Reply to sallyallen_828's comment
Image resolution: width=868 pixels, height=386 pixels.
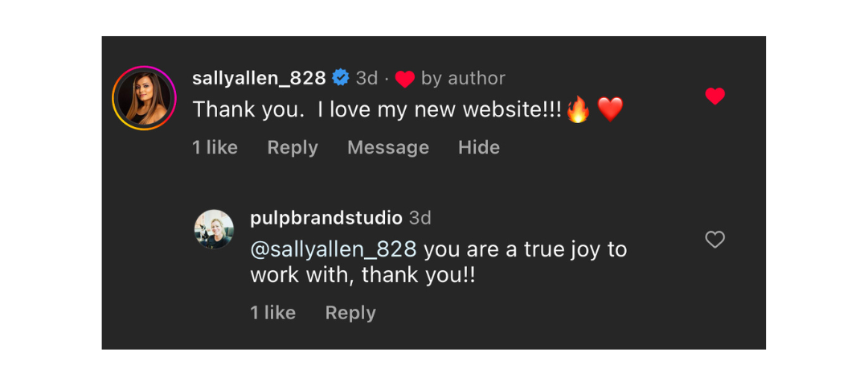tap(293, 147)
